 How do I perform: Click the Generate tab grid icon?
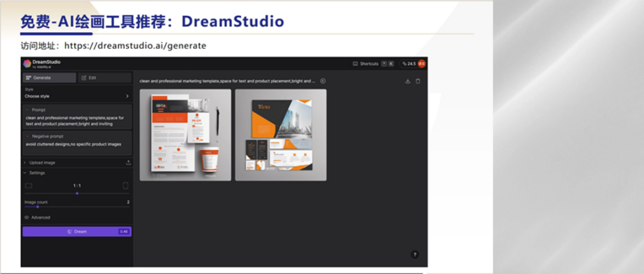29,78
